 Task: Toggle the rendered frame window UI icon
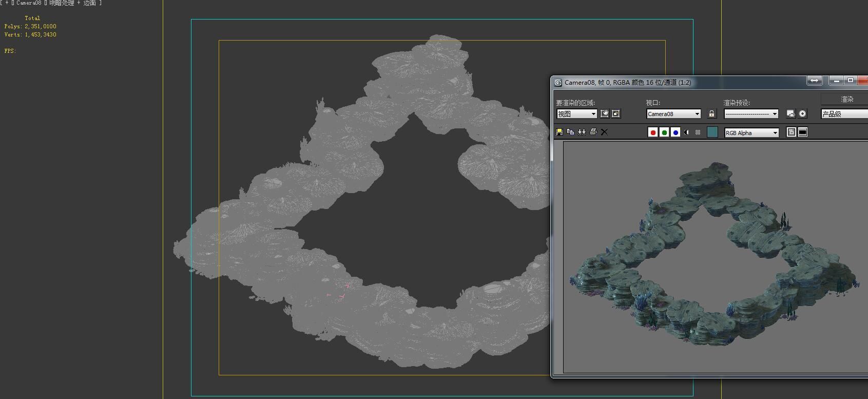point(803,132)
